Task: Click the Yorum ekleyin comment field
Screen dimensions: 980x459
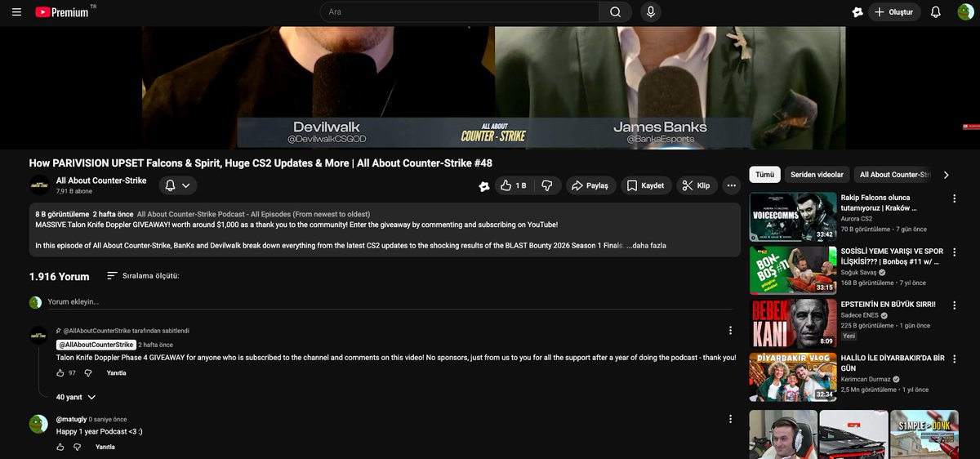Action: tap(390, 302)
